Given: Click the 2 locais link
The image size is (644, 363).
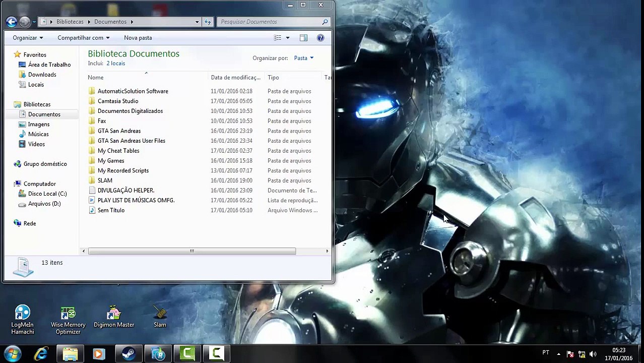Looking at the screenshot, I should point(115,63).
